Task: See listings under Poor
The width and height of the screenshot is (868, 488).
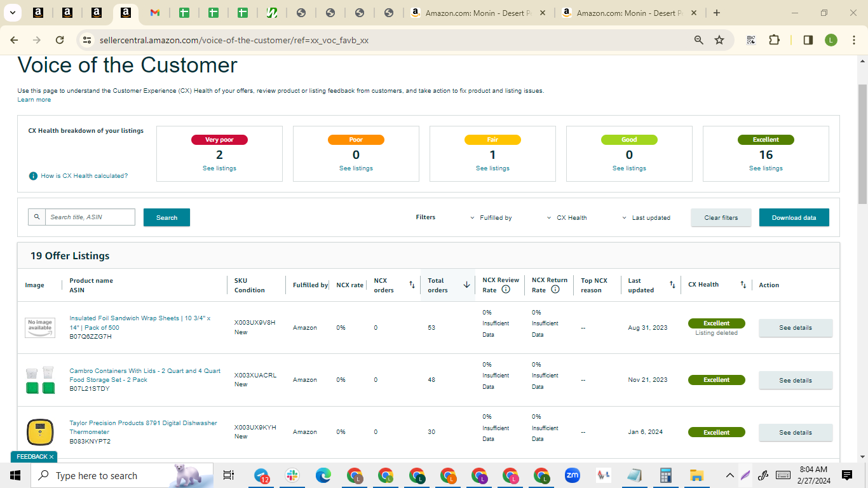Action: tap(356, 168)
